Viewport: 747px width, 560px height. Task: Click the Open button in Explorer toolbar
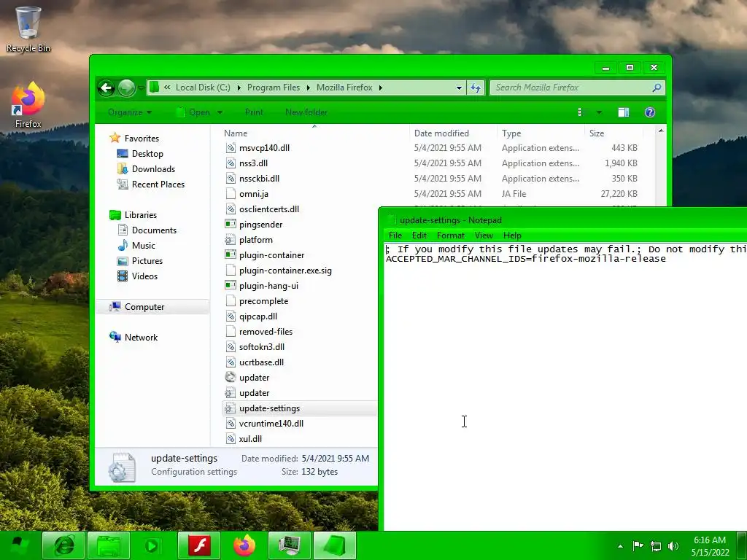coord(194,112)
